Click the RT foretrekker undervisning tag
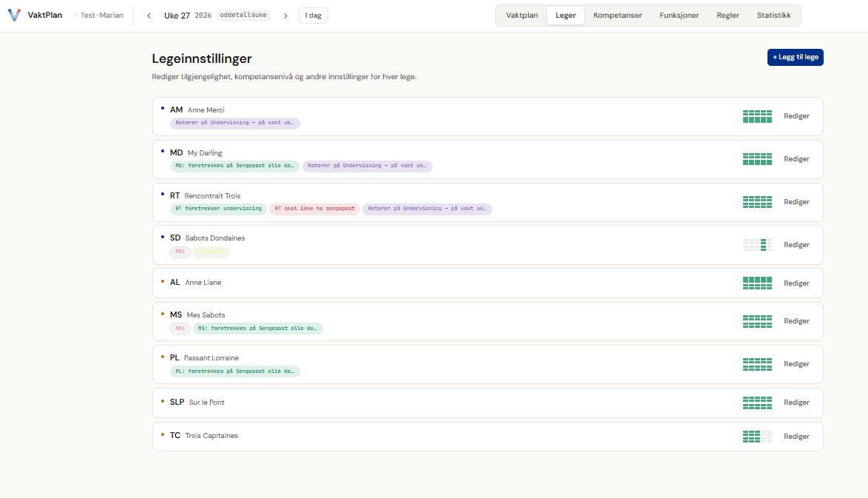 [x=218, y=209]
